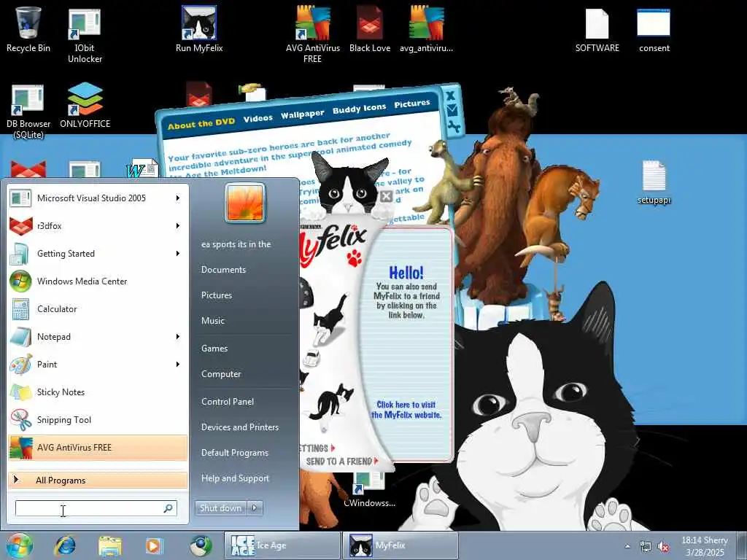The width and height of the screenshot is (747, 560).
Task: Open Computer from the Start menu
Action: click(x=221, y=374)
